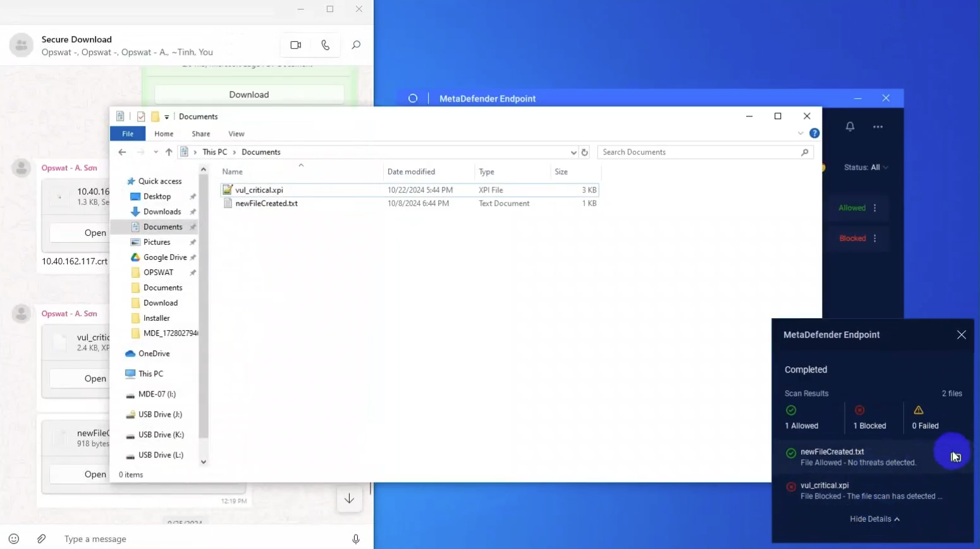Select This PC in navigation pane
The image size is (980, 549).
click(150, 374)
